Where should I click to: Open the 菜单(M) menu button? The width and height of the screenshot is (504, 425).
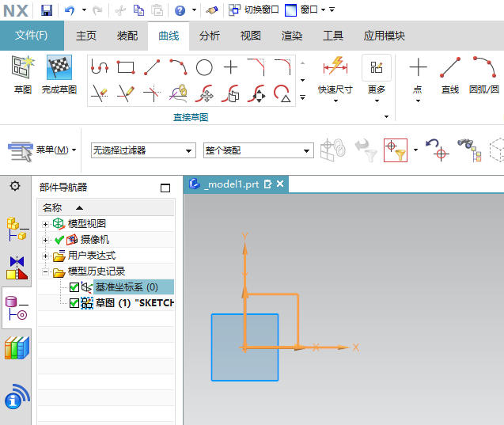coord(42,150)
